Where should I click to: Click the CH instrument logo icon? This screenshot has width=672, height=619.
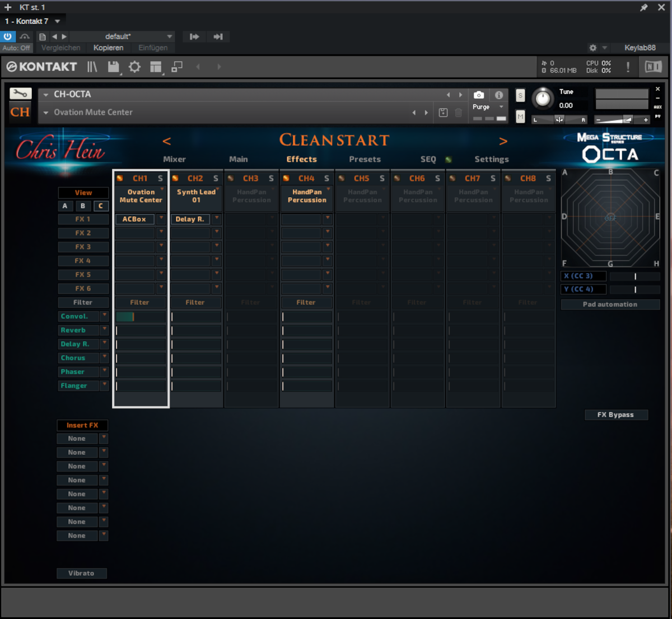[20, 112]
